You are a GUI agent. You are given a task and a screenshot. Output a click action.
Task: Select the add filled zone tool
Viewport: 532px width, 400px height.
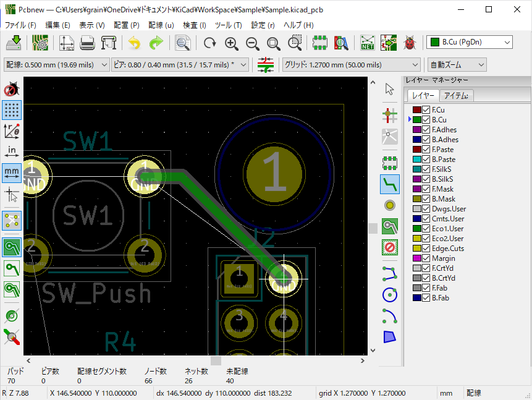389,226
